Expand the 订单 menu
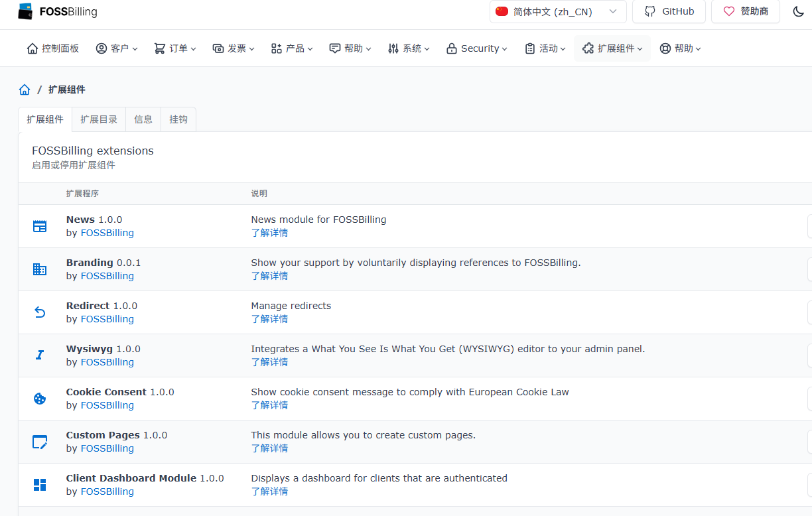Screen dimensions: 812x516 click(x=175, y=48)
